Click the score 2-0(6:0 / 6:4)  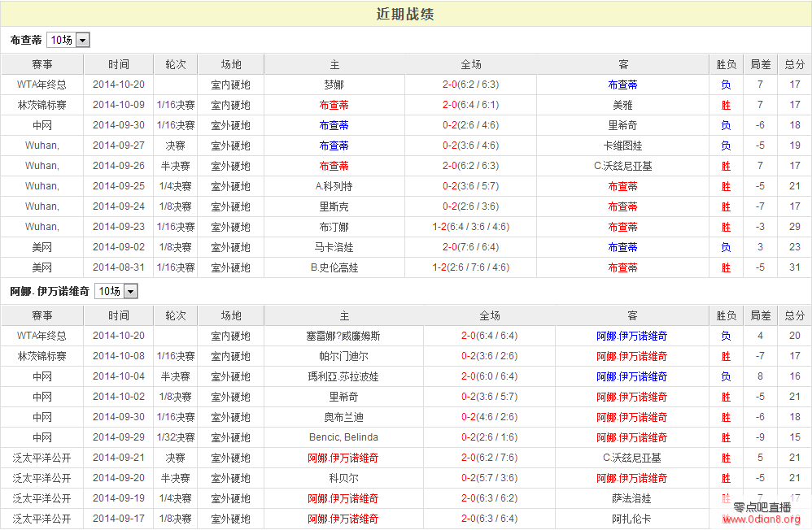coord(489,377)
